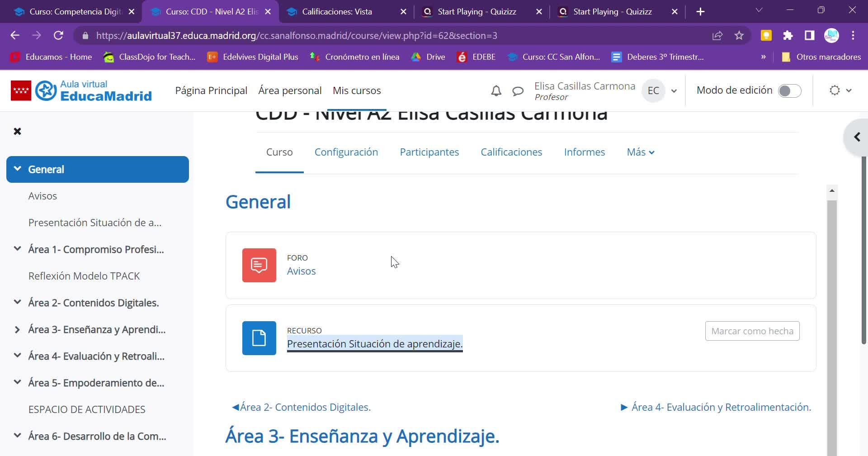Switch to the Participantes tab

point(429,152)
